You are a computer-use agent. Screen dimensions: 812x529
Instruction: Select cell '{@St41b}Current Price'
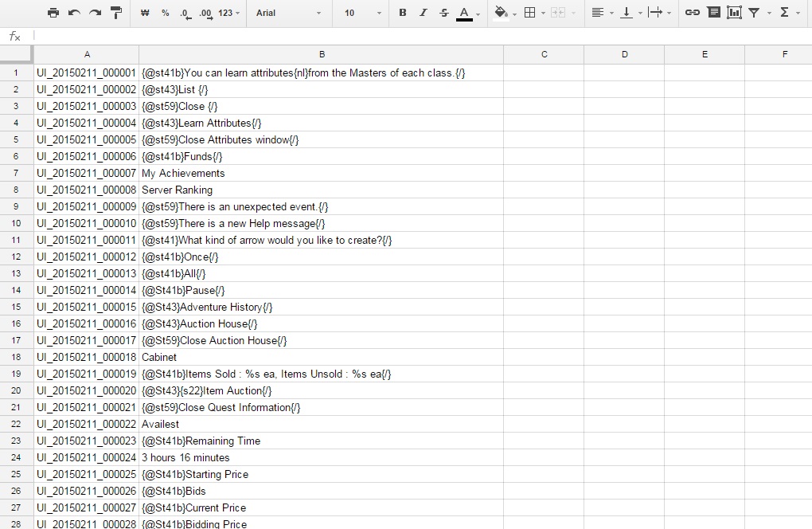[x=322, y=507]
